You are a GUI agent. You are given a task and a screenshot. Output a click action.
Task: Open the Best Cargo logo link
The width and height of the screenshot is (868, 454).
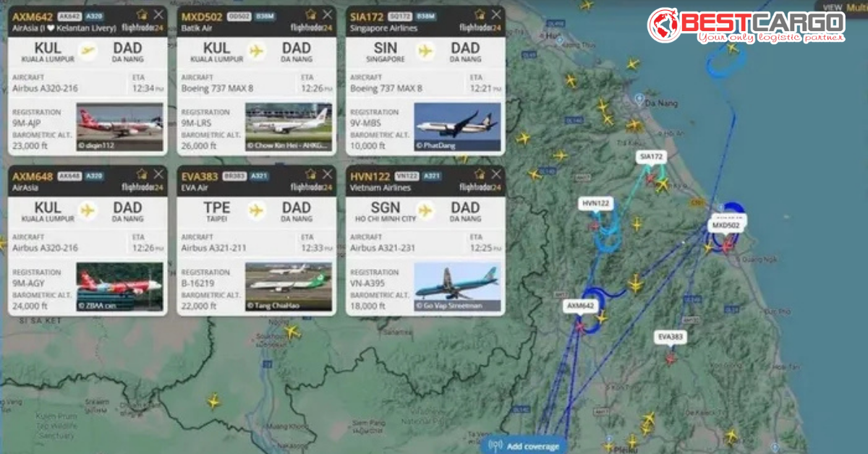[x=746, y=26]
